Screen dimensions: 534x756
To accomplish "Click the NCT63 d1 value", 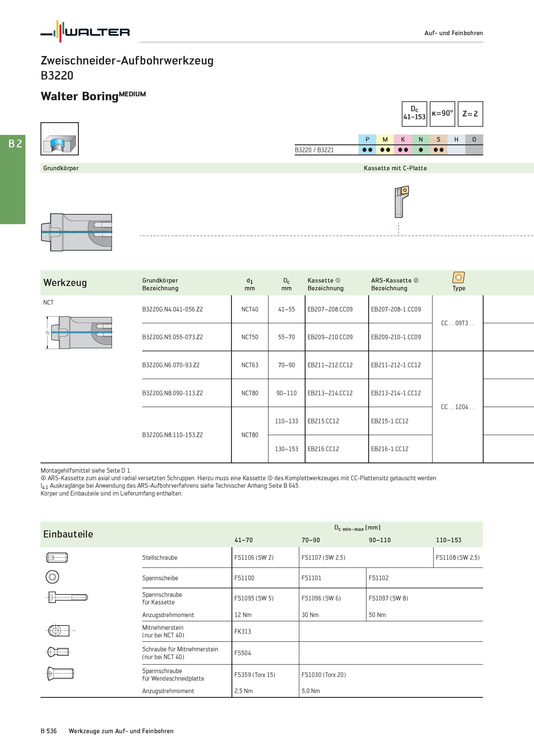I will 250,365.
